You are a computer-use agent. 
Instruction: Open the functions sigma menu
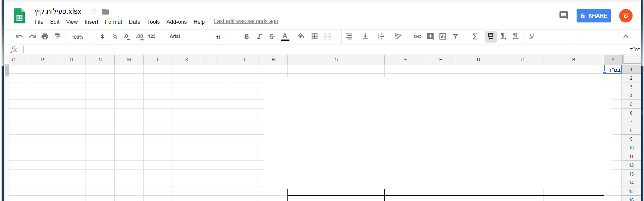[475, 36]
